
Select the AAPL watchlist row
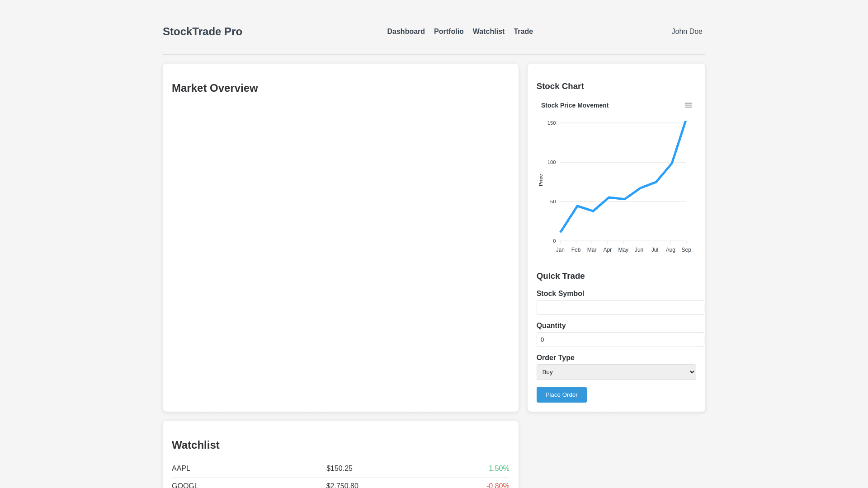click(181, 469)
